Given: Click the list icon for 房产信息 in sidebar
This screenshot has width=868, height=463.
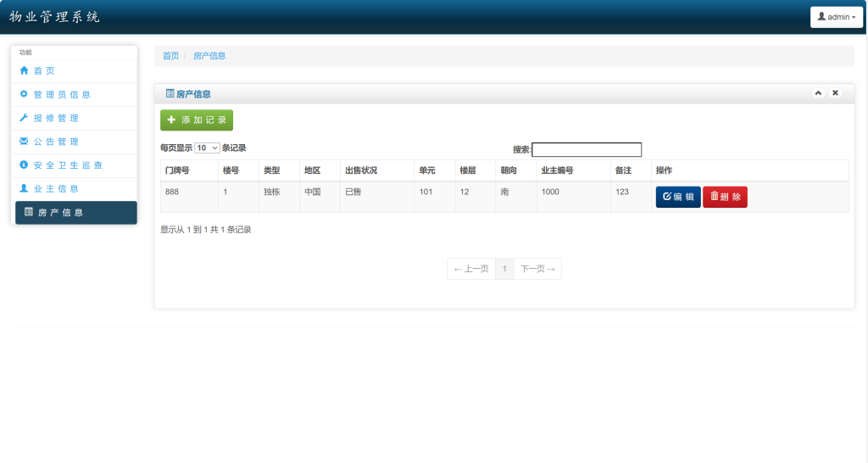Looking at the screenshot, I should 29,211.
